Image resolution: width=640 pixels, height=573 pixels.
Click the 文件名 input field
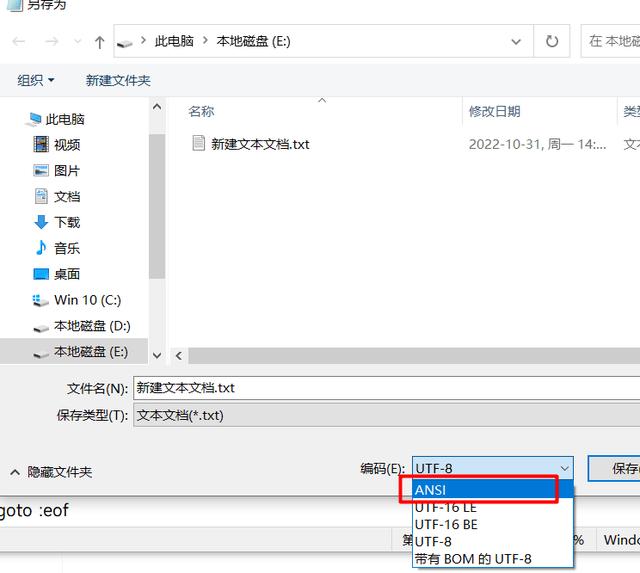(x=386, y=388)
